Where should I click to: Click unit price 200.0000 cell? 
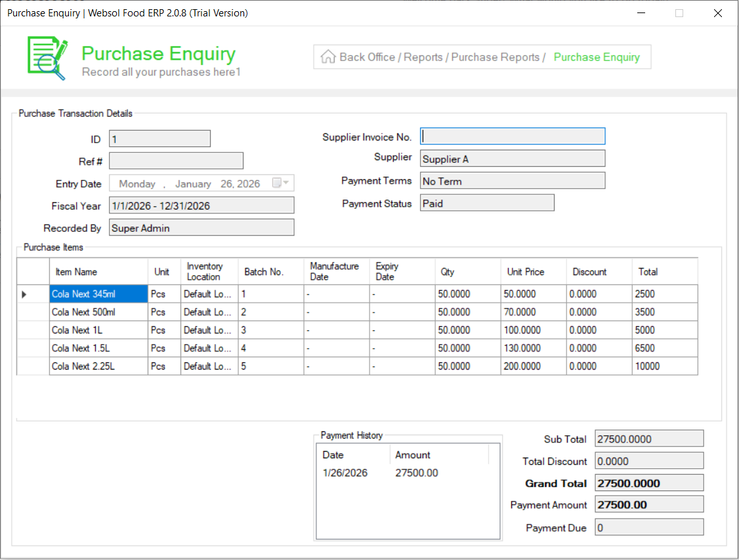click(534, 366)
